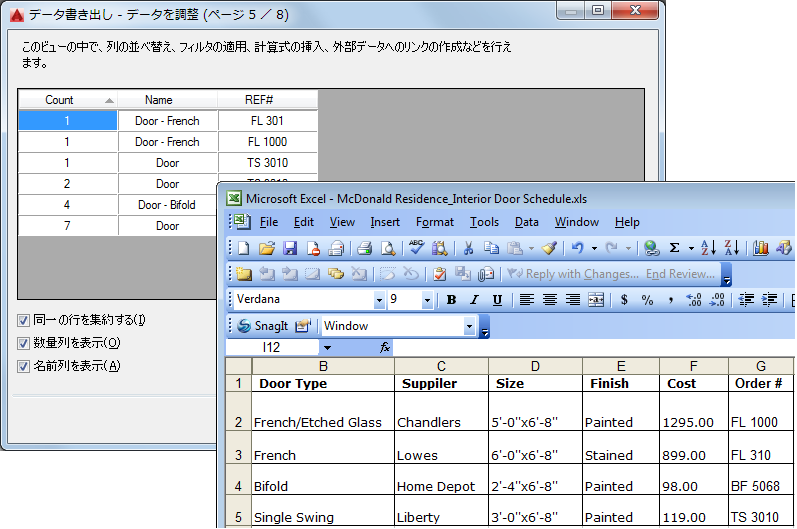
Task: Select row 3 header in Excel
Action: (238, 448)
